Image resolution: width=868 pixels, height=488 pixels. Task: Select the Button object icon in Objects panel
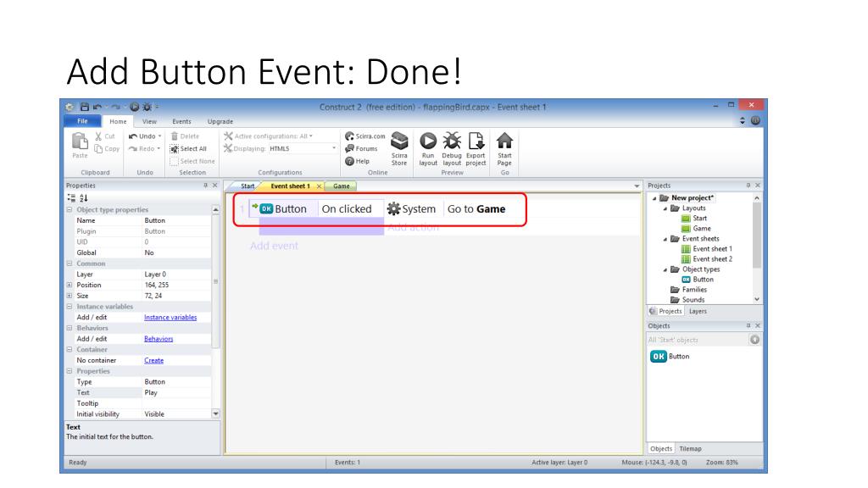click(x=658, y=357)
